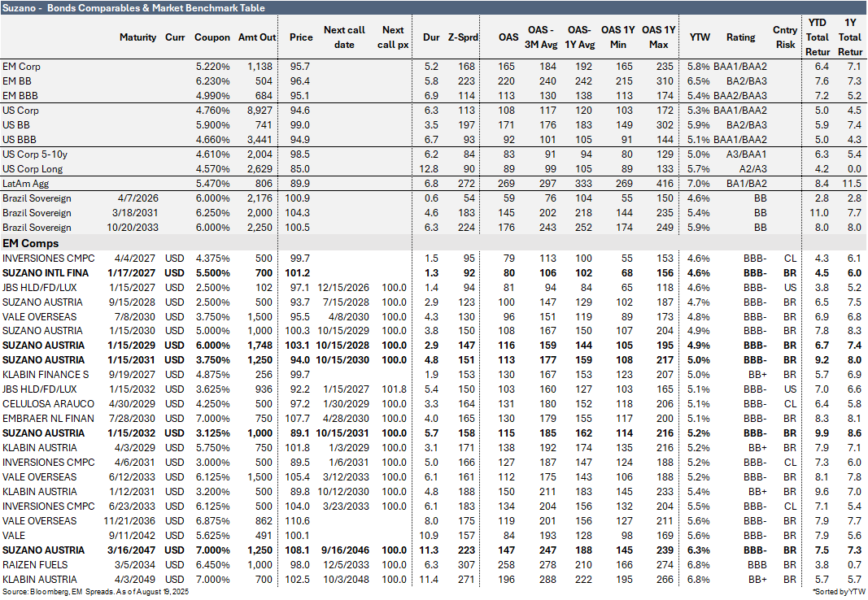Click the 'Maturity' column header
This screenshot has width=868, height=600.
coord(137,37)
